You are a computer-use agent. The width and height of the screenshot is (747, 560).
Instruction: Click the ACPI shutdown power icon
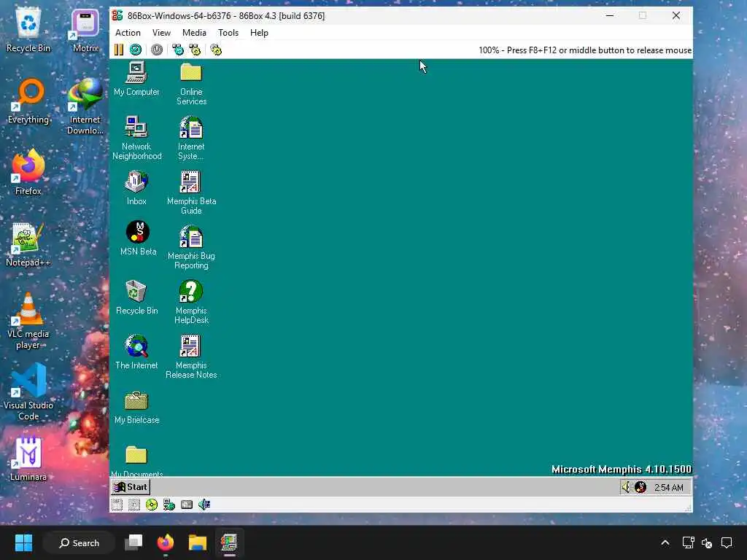157,50
